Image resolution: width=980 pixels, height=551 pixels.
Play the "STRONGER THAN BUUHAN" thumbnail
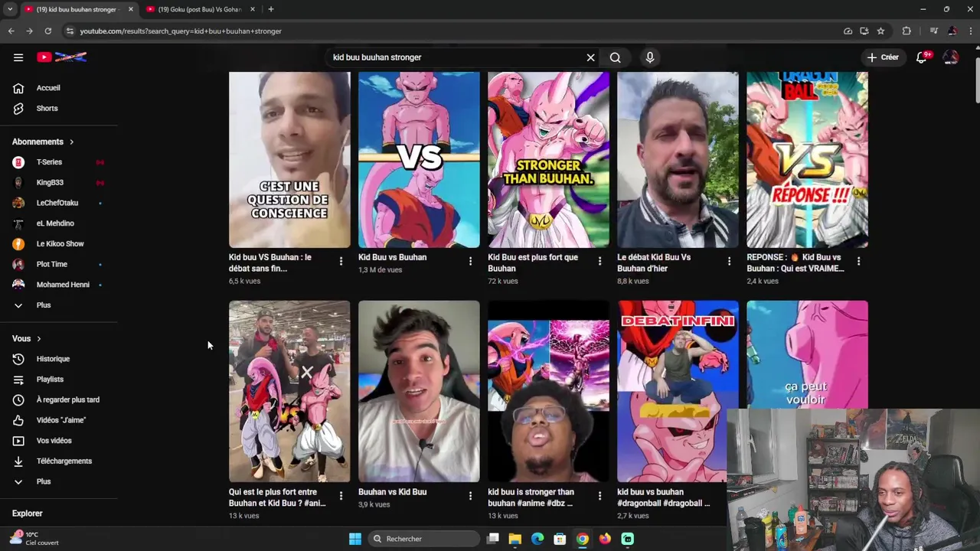click(548, 160)
